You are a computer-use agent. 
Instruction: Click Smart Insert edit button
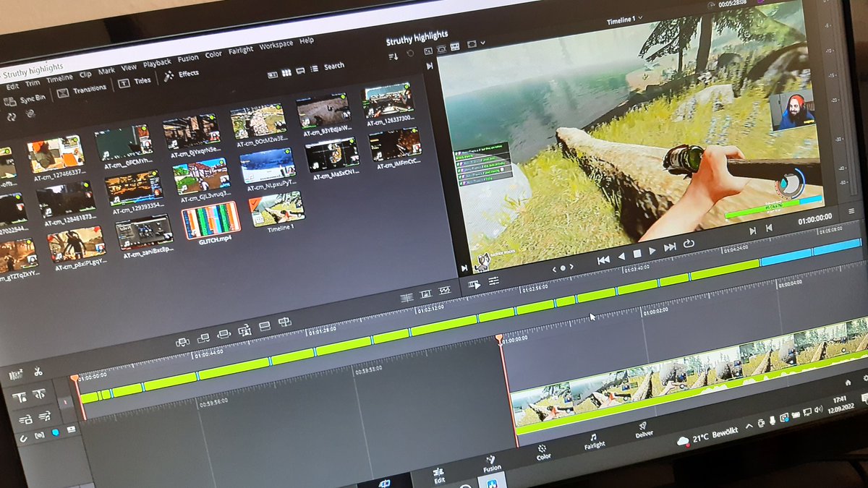[x=183, y=341]
